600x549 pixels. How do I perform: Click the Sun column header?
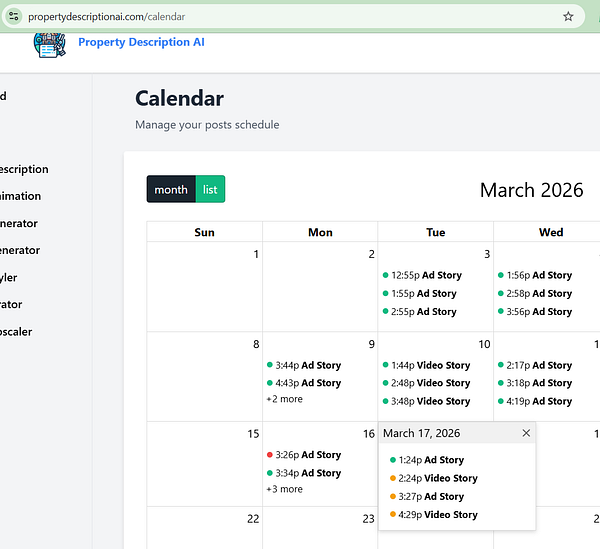click(x=204, y=232)
